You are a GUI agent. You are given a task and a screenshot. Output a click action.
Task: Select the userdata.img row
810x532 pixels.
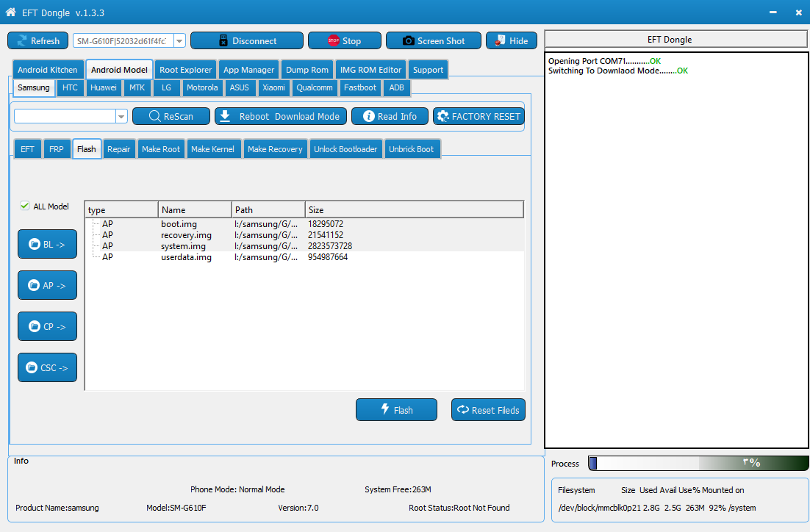click(305, 256)
